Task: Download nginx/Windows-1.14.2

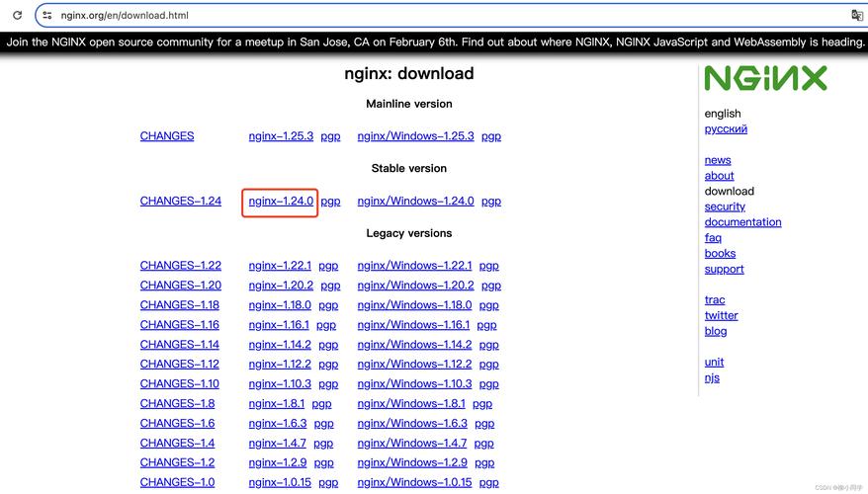Action: pyautogui.click(x=414, y=345)
